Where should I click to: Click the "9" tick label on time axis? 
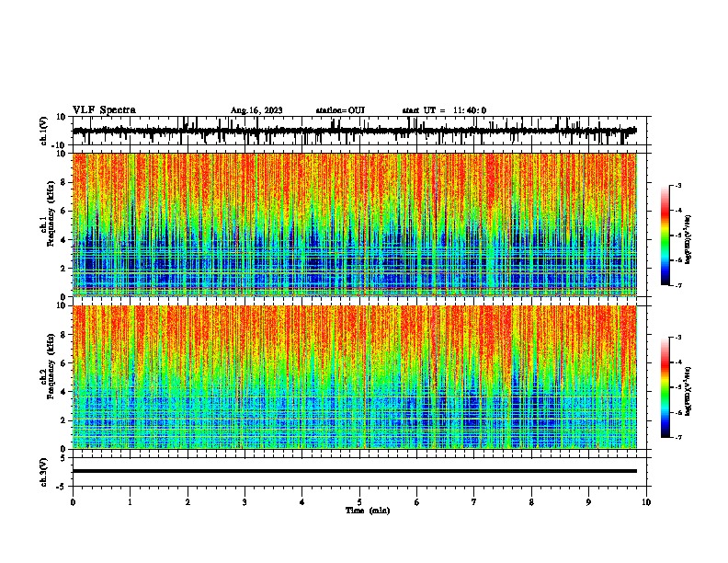588,502
